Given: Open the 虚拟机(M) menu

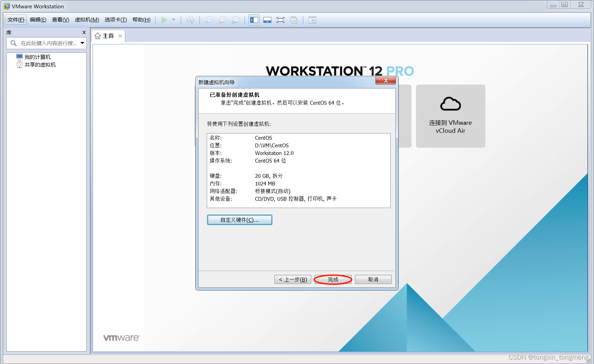Looking at the screenshot, I should (x=87, y=20).
